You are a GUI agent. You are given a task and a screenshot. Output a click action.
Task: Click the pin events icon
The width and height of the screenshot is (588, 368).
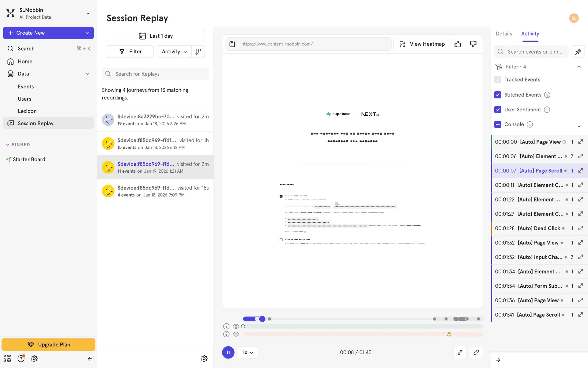coord(578,52)
